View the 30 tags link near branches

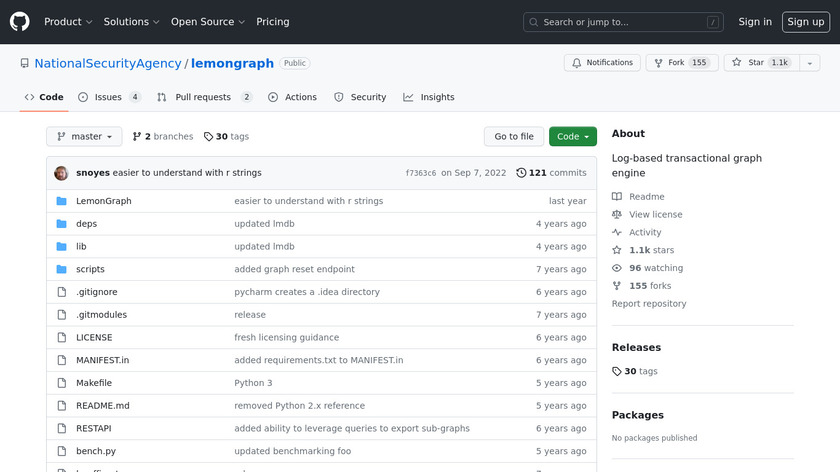point(226,136)
